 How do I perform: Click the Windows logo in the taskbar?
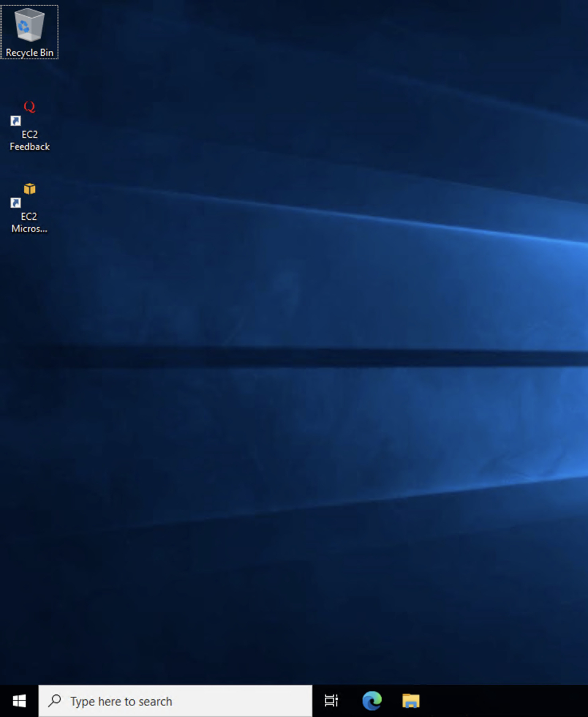(x=18, y=700)
